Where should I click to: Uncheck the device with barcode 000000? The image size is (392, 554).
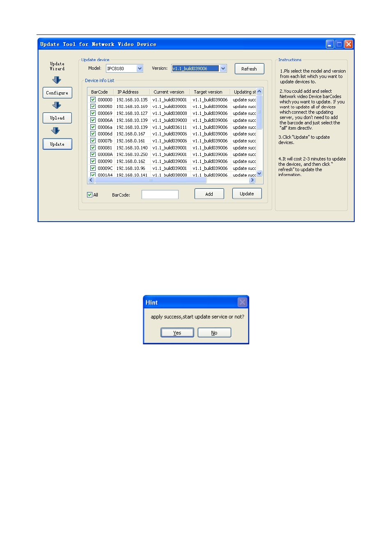pyautogui.click(x=93, y=99)
